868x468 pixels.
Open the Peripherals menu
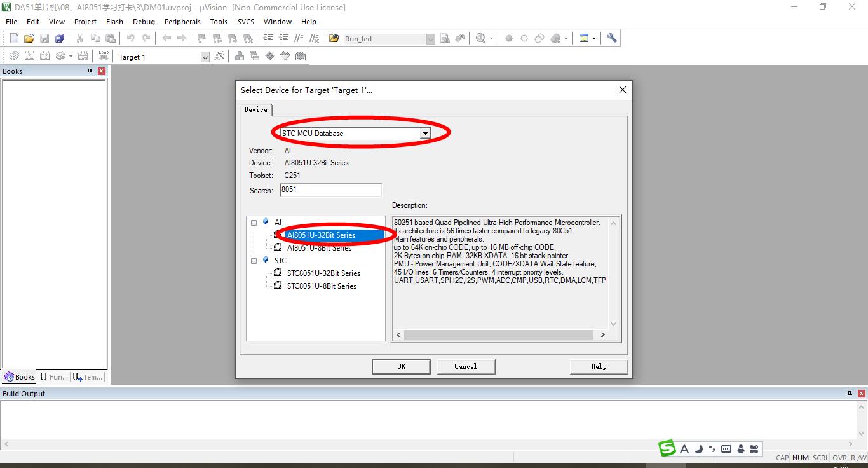pyautogui.click(x=182, y=22)
